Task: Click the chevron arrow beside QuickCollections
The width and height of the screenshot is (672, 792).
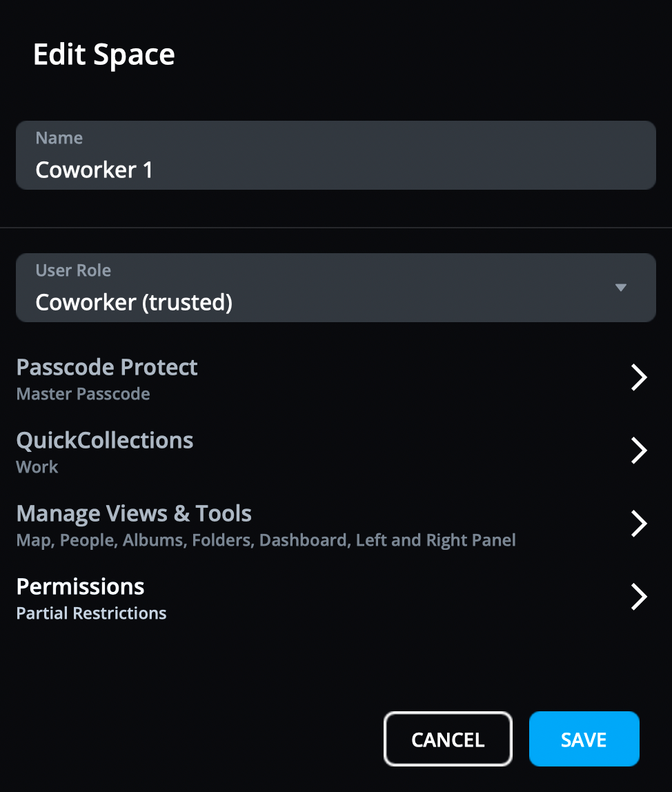Action: [639, 451]
